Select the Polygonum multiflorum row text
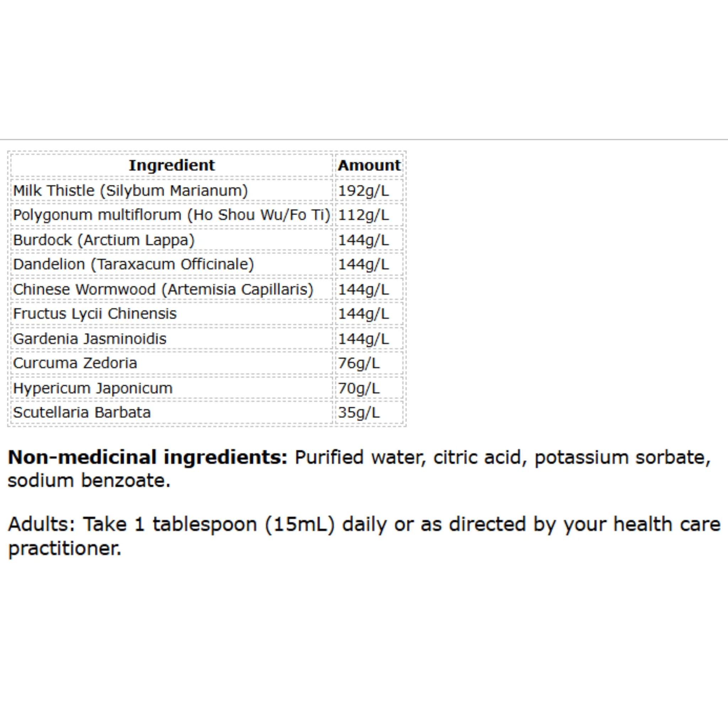This screenshot has height=728, width=728. click(x=171, y=215)
